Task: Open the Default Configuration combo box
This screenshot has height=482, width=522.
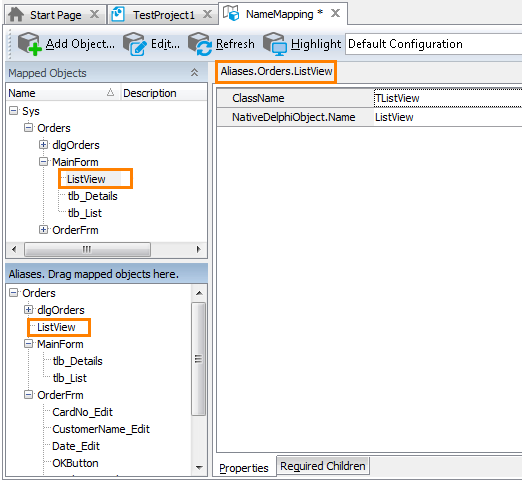Action: (433, 44)
